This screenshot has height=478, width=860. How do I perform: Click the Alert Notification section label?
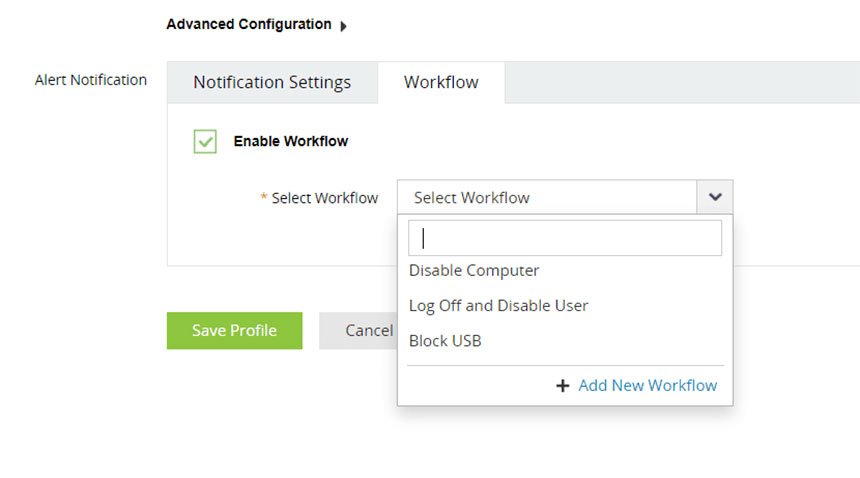tap(91, 80)
